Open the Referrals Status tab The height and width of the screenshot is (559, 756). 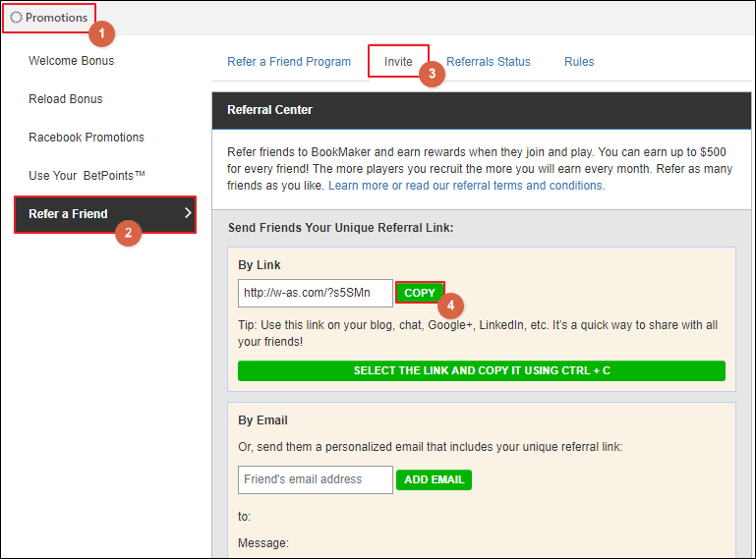[x=489, y=62]
